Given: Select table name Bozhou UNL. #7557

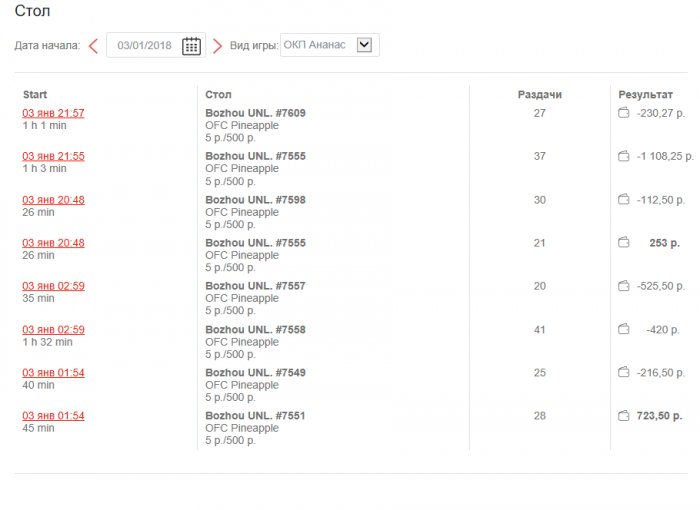Looking at the screenshot, I should 255,286.
